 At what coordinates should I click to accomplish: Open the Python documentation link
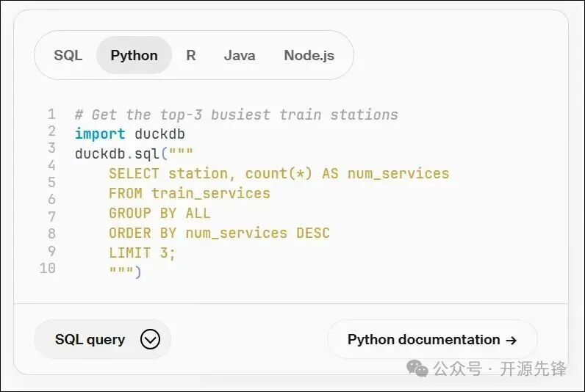point(423,339)
